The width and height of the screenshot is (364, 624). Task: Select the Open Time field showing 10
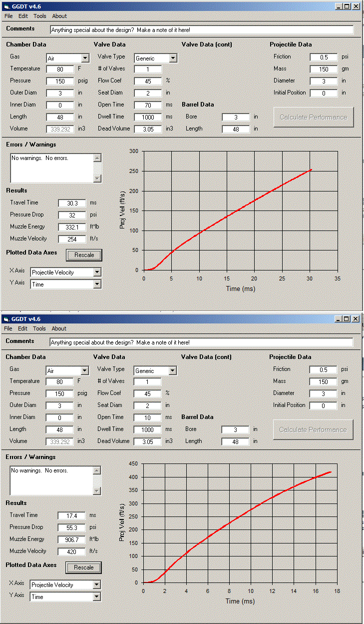pyautogui.click(x=147, y=417)
